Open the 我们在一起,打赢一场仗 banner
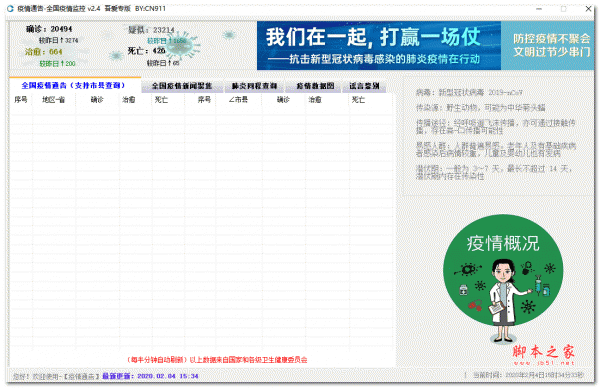The width and height of the screenshot is (600, 388). [x=379, y=46]
